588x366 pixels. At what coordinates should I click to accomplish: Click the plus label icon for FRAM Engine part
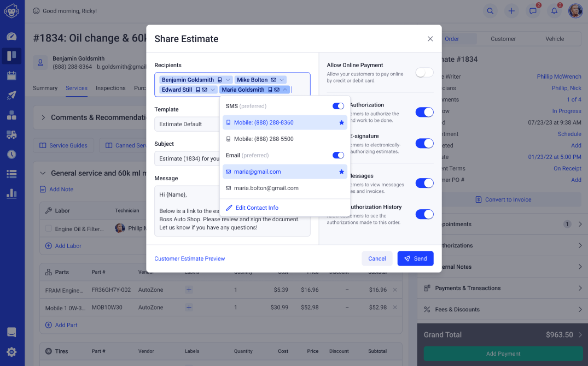click(x=189, y=290)
